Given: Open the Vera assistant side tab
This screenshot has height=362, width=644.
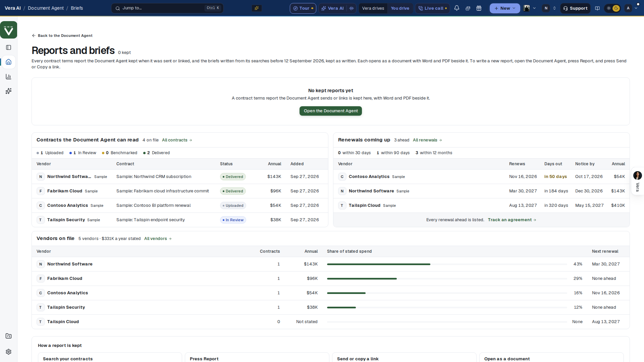Looking at the screenshot, I should 637,181.
